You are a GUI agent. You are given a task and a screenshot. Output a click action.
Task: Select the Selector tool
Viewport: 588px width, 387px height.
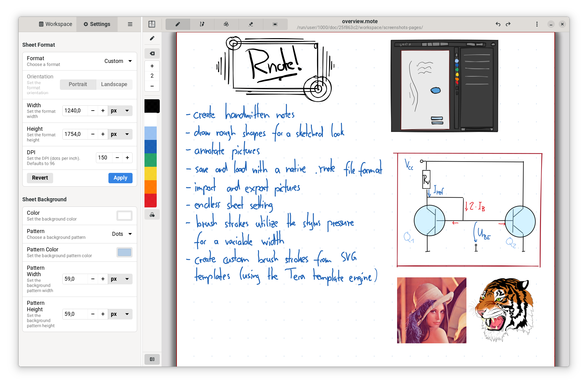click(275, 24)
